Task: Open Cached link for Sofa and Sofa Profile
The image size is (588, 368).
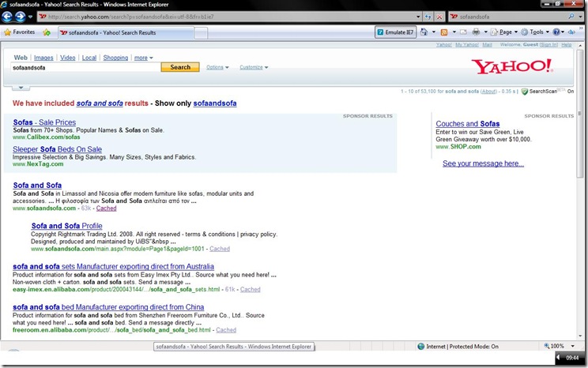Action: coord(220,249)
